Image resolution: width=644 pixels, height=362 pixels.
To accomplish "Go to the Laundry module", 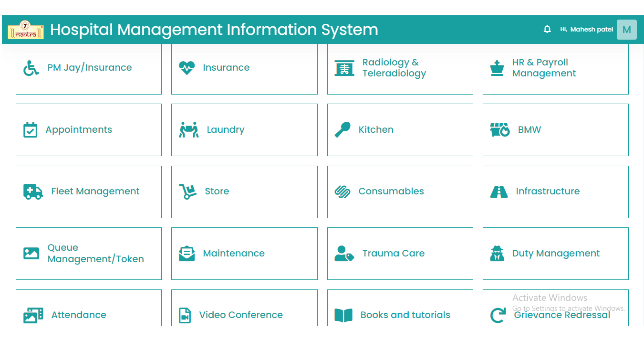I will (244, 130).
